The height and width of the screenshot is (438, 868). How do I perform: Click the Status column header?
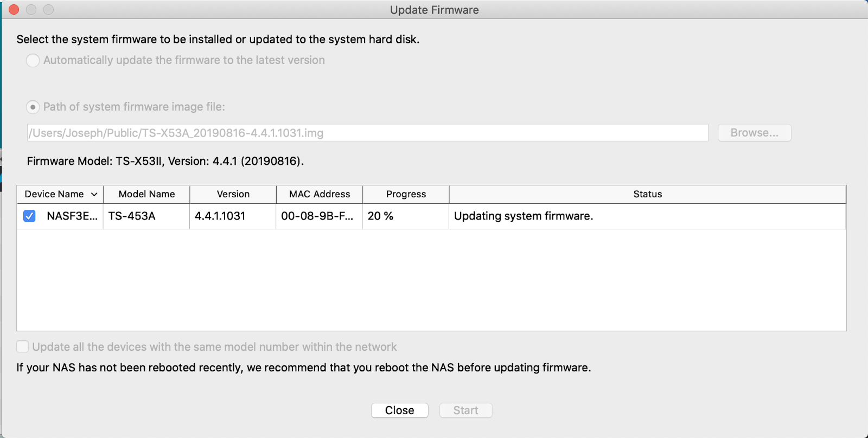648,194
